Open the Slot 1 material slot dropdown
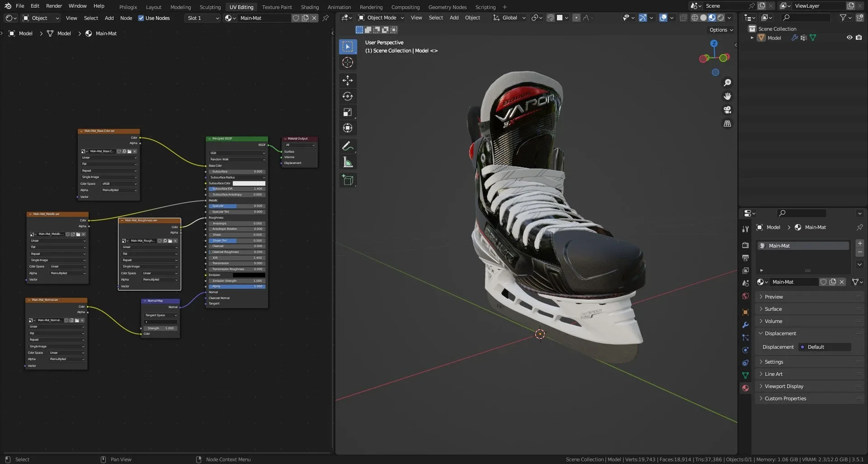This screenshot has width=868, height=464. point(203,18)
